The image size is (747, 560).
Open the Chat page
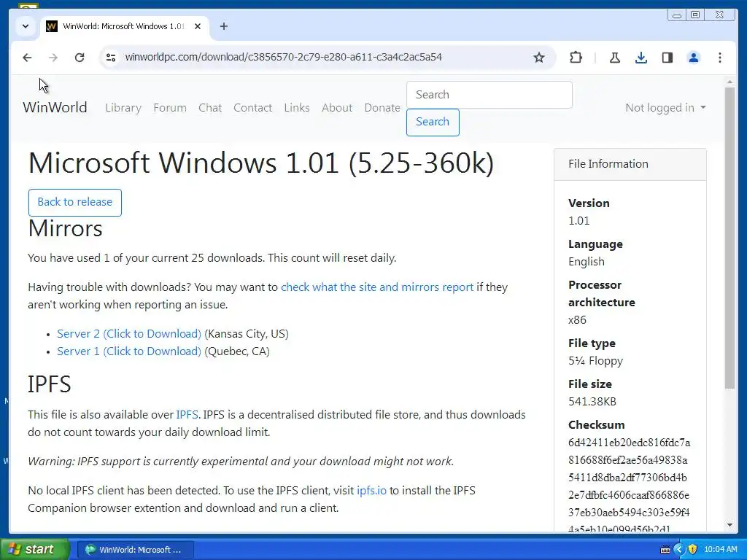coord(210,108)
